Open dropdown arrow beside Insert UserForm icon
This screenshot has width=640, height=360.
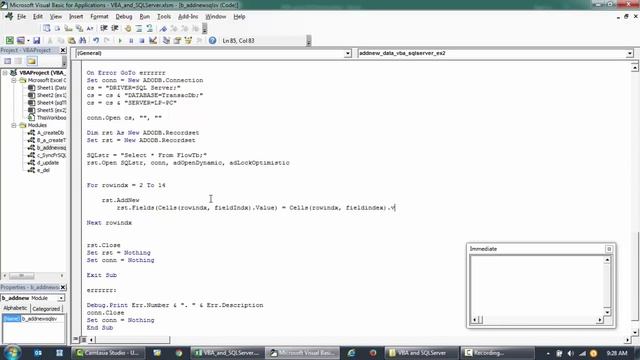click(28, 40)
